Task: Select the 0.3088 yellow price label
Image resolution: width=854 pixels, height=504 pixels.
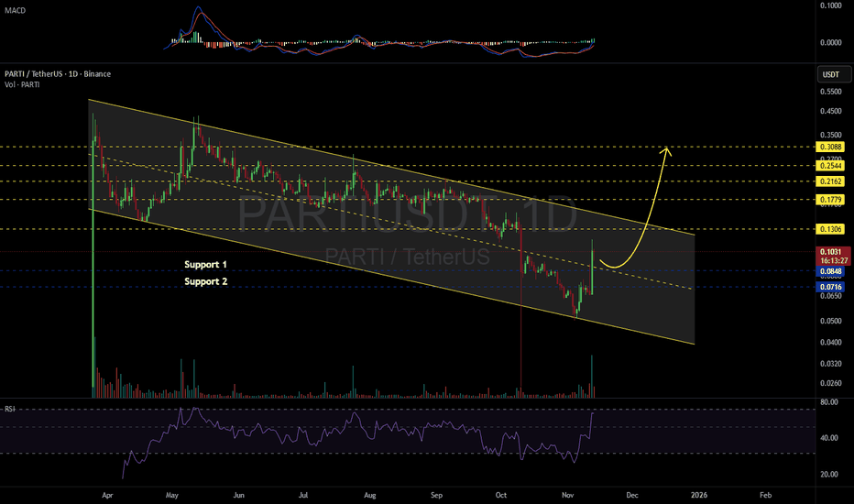Action: [x=830, y=147]
